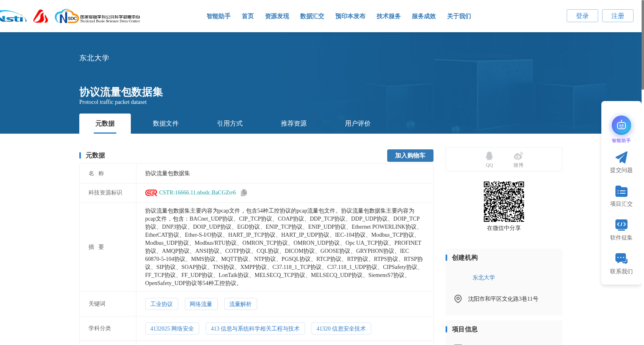Viewport: 644px width, 345px height.
Task: Click the 41320 信息安全技术 subject tag
Action: click(341, 329)
